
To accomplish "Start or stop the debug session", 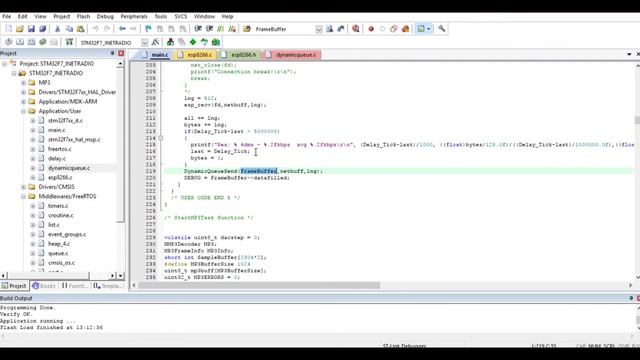I will pyautogui.click(x=356, y=29).
